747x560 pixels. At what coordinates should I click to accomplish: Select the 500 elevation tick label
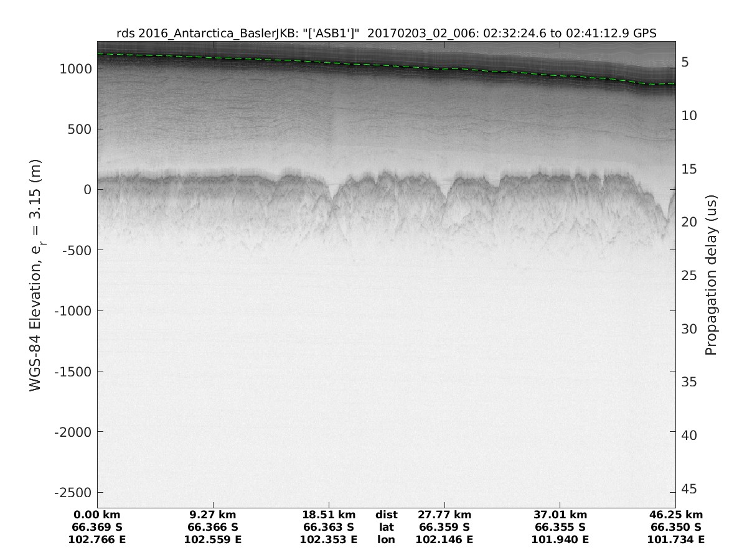(x=79, y=129)
